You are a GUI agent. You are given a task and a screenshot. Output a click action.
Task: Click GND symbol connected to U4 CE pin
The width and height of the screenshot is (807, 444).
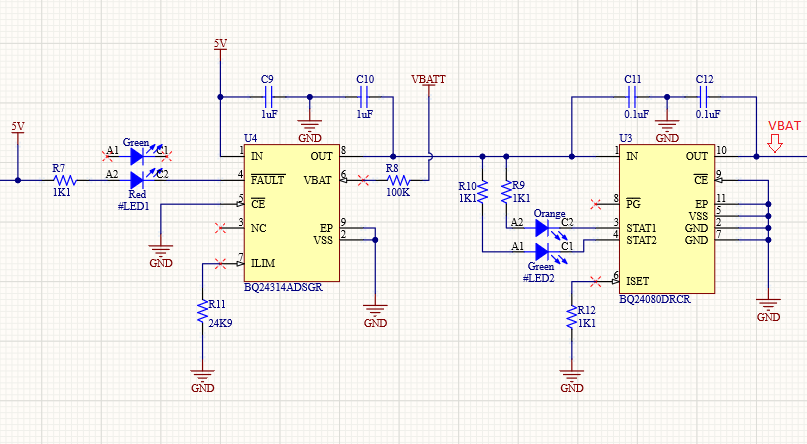coord(161,252)
